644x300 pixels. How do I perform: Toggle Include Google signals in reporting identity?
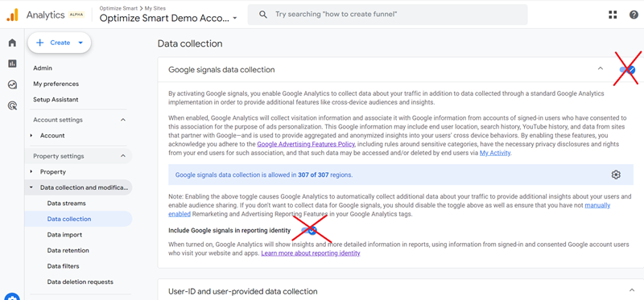coord(309,231)
